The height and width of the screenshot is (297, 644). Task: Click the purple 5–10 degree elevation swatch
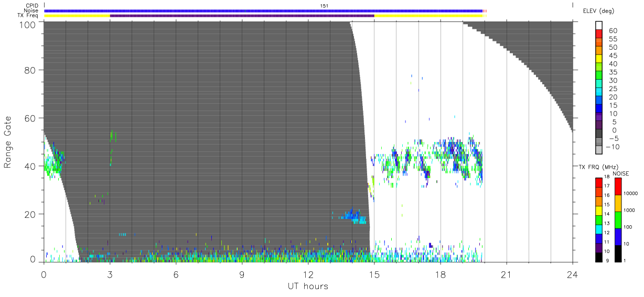599,117
